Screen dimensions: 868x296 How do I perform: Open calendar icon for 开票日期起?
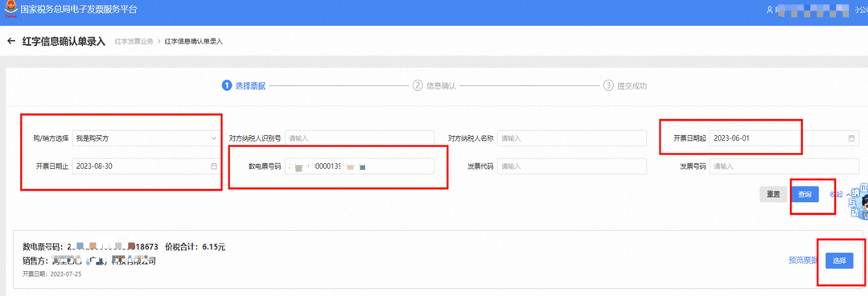click(x=851, y=138)
